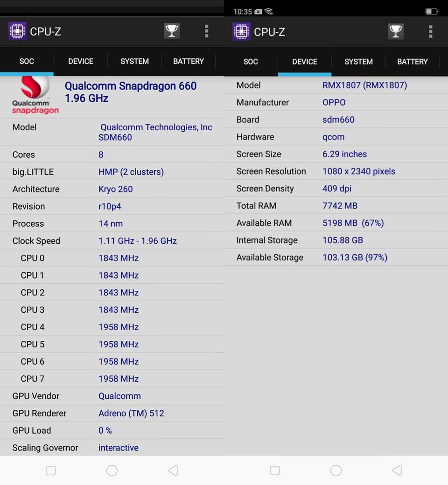Tap back triangle button in right screen

[x=397, y=471]
